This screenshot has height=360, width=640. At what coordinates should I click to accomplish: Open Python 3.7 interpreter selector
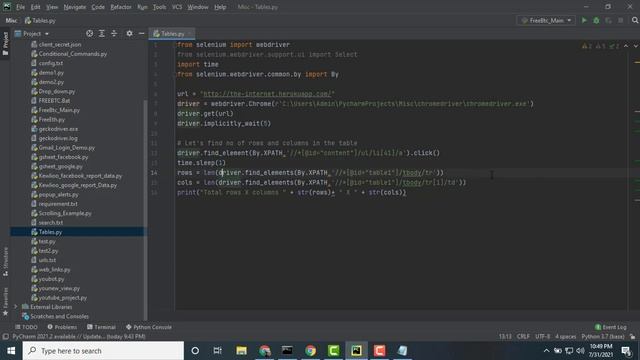pyautogui.click(x=603, y=337)
